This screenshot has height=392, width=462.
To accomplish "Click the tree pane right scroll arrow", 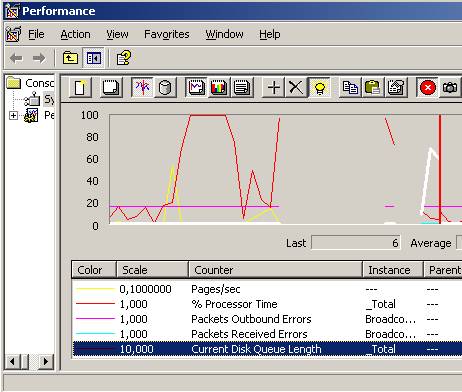I will [46, 361].
